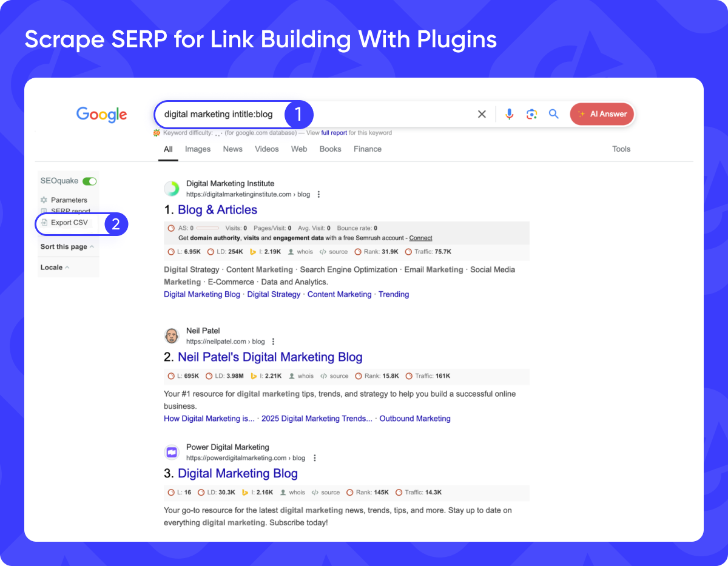728x566 pixels.
Task: Open whois for the Blog & Articles result
Action: point(300,252)
